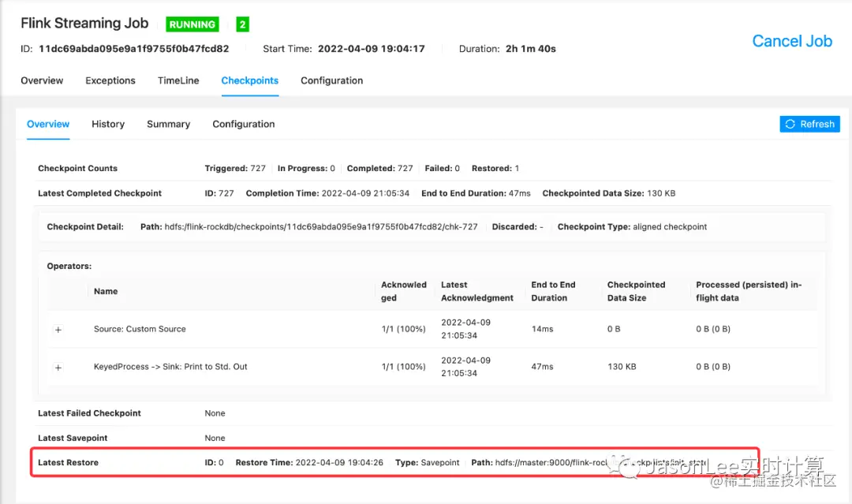
Task: Select the Overview sub-tab under Checkpoints
Action: [48, 124]
